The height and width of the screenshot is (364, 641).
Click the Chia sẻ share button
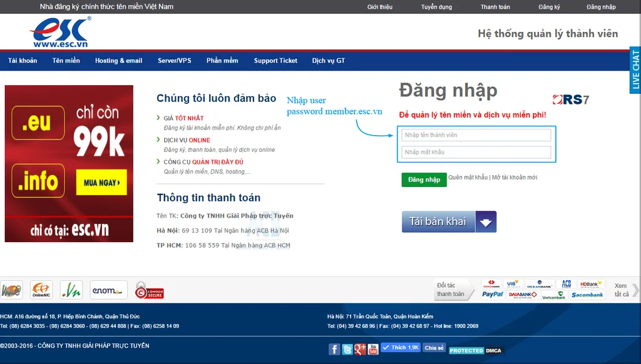click(434, 348)
